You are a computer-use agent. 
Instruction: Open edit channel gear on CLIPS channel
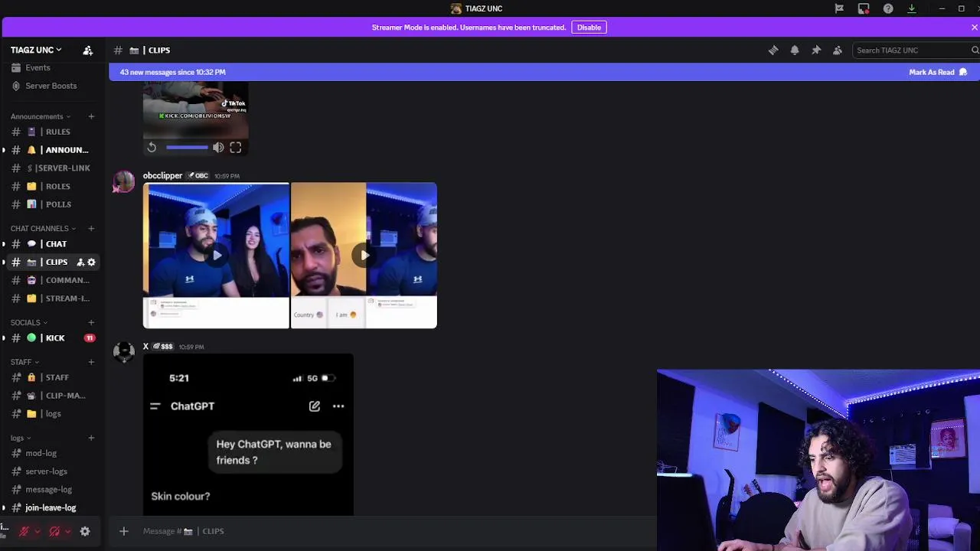(91, 262)
